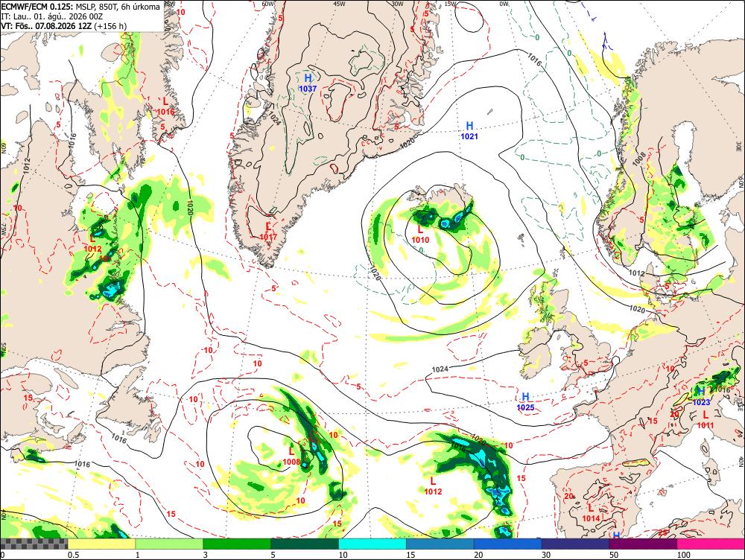The height and width of the screenshot is (560, 745).
Task: Pick the yellow 0.5–1 precipitation swatch
Action: (x=101, y=544)
